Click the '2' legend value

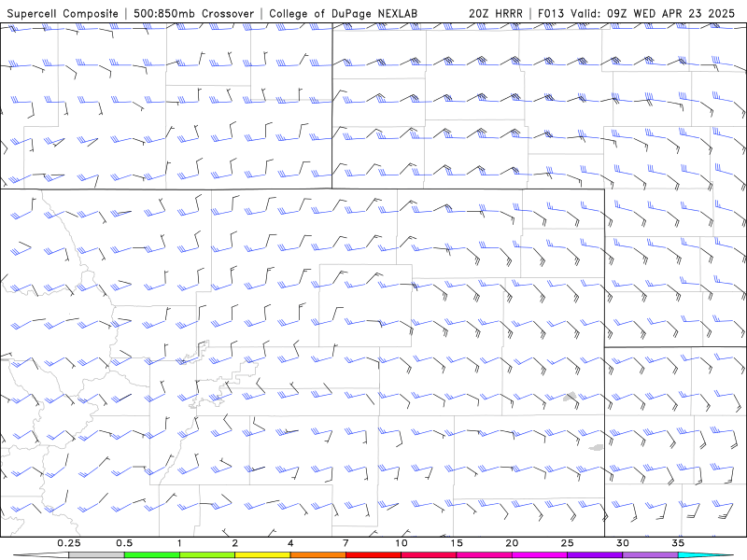coord(235,543)
